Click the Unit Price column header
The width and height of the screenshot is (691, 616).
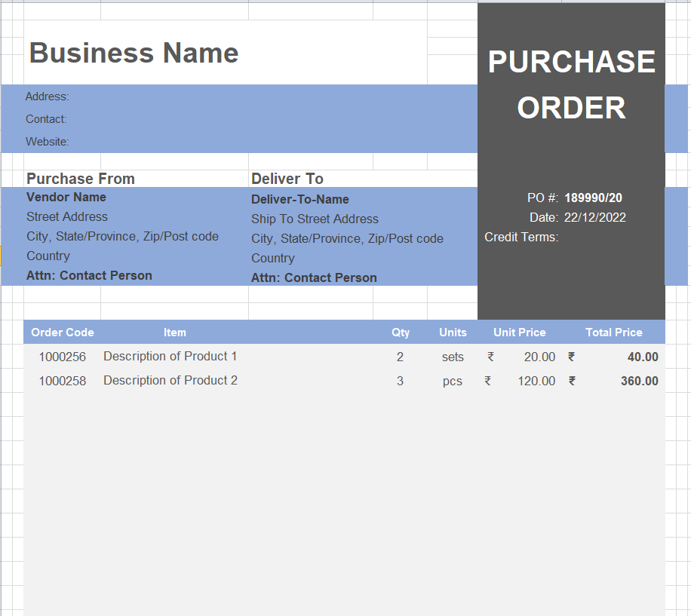point(520,332)
